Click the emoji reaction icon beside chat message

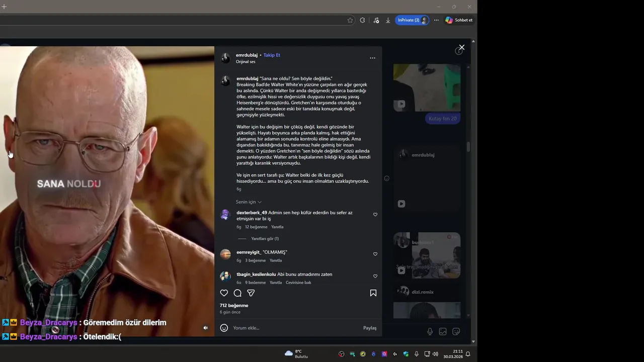386,178
